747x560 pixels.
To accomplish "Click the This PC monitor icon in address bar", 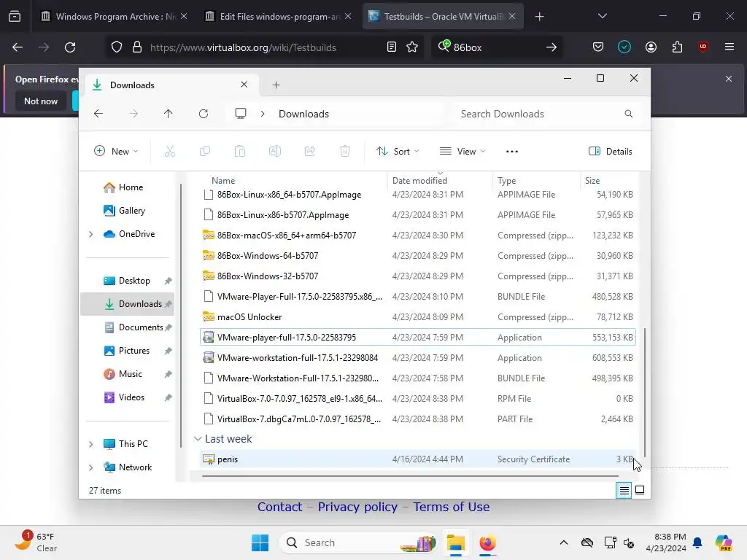I will click(x=241, y=114).
